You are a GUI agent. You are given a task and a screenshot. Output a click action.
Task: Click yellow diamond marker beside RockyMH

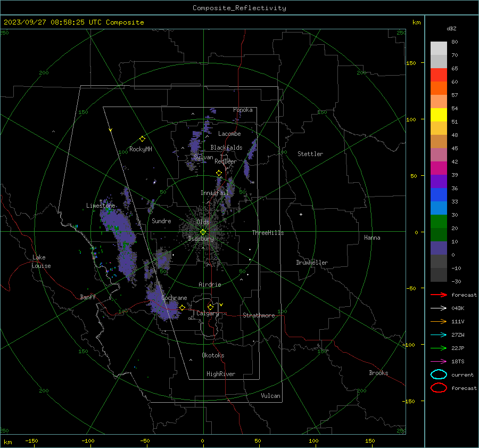[142, 139]
